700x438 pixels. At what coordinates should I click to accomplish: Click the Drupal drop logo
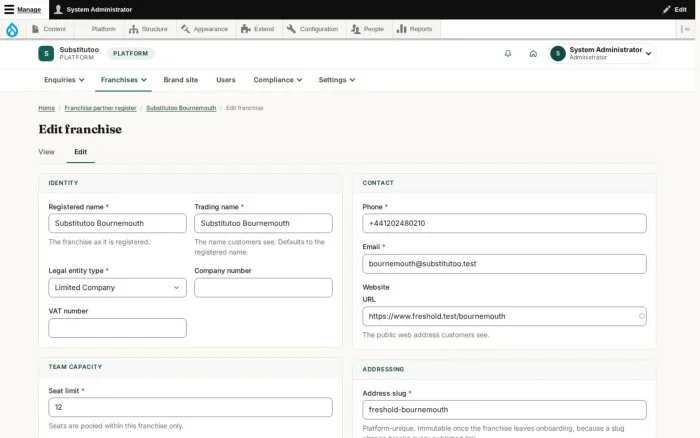click(12, 29)
